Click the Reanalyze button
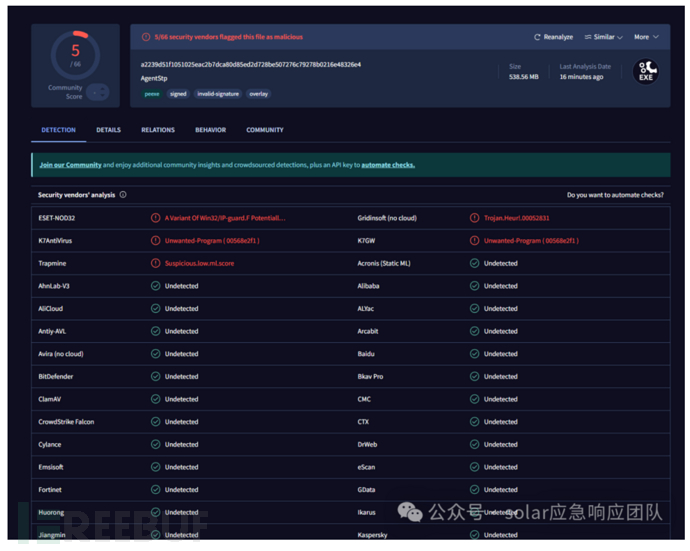This screenshot has width=690, height=551. [553, 37]
